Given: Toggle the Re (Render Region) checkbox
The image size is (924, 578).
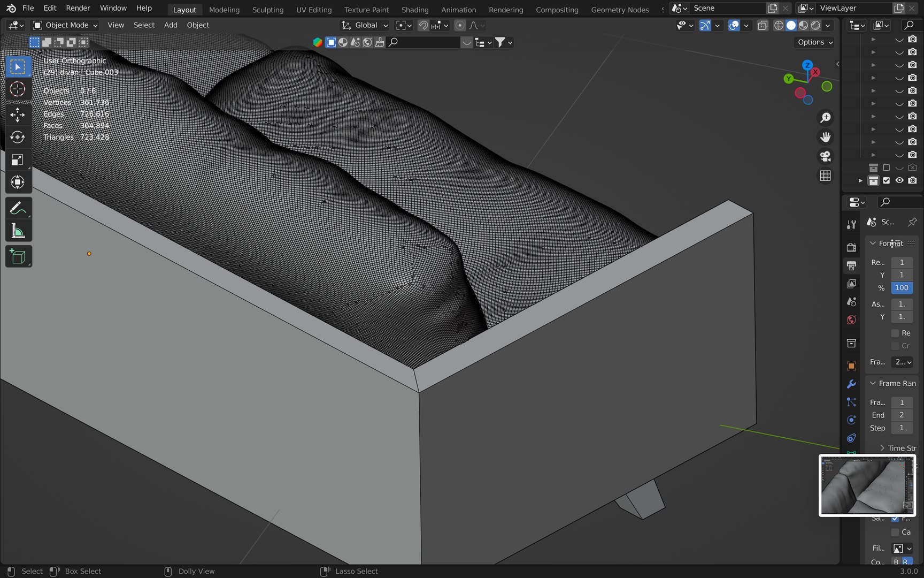Looking at the screenshot, I should pyautogui.click(x=895, y=333).
